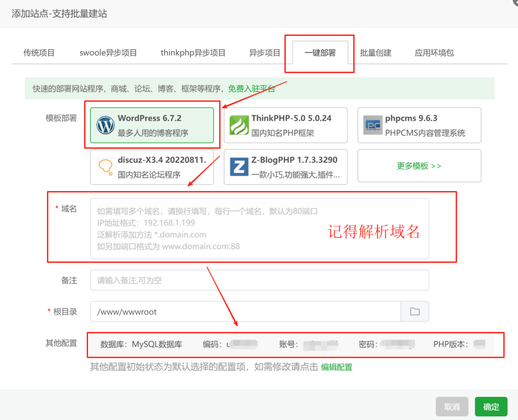Switch to the 传统项目 tab
Screen dimensions: 518x420
39,53
